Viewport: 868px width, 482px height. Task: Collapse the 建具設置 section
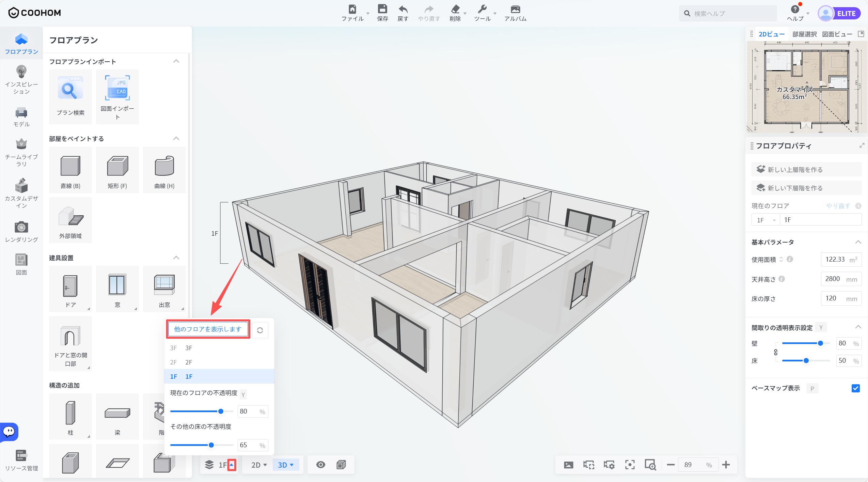coord(176,258)
